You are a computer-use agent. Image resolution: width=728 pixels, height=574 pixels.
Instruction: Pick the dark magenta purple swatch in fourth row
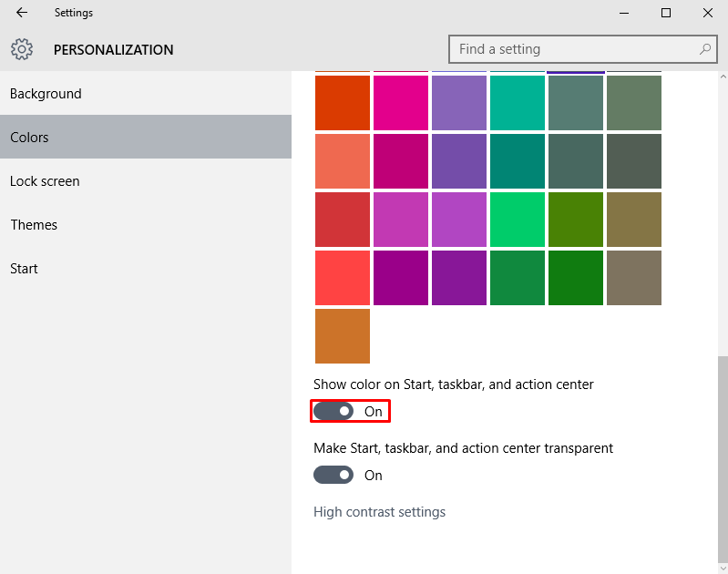[x=401, y=278]
